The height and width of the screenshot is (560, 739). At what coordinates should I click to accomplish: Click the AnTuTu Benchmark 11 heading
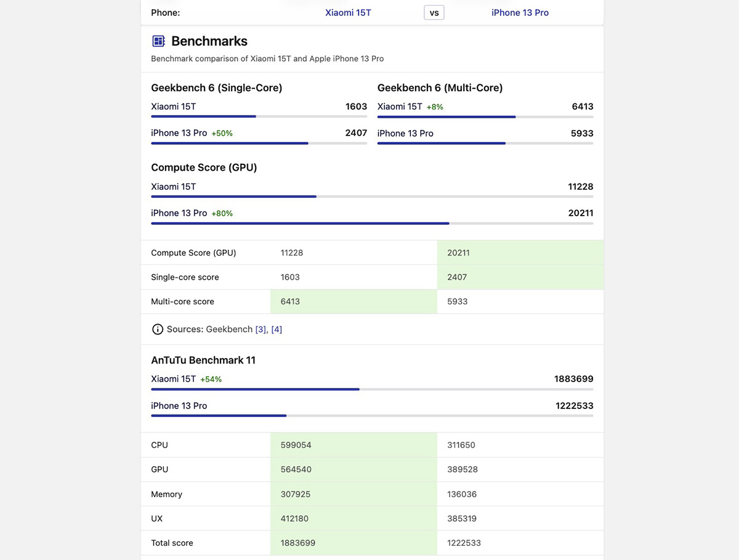tap(203, 360)
